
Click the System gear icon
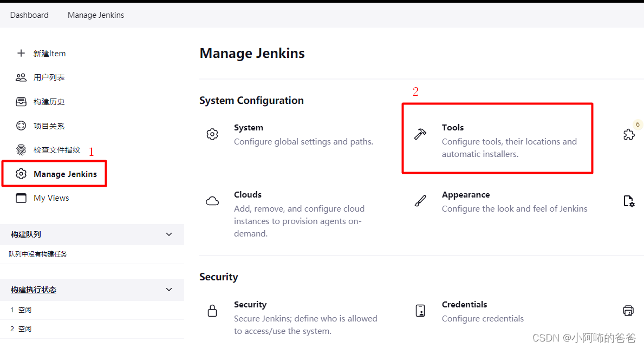[212, 134]
